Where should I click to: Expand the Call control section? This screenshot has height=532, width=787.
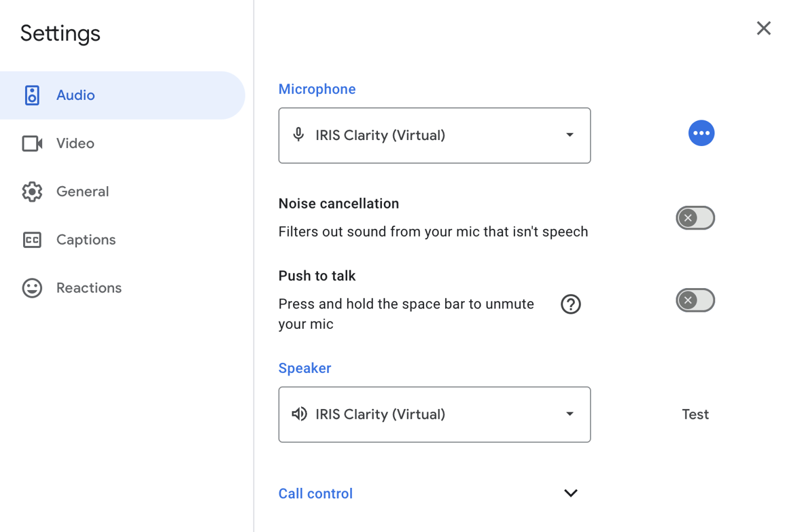click(571, 493)
